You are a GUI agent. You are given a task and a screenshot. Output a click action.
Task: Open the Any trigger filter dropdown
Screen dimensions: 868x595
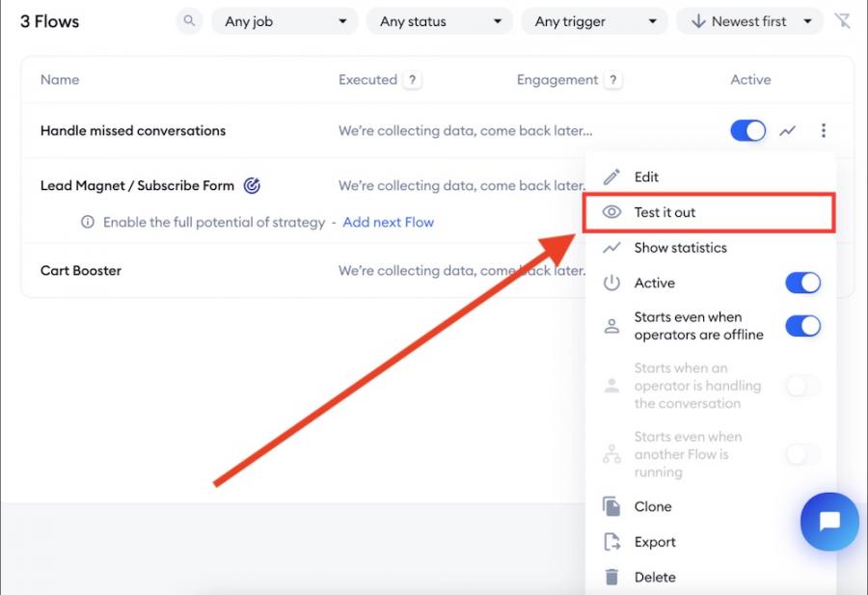coord(594,21)
